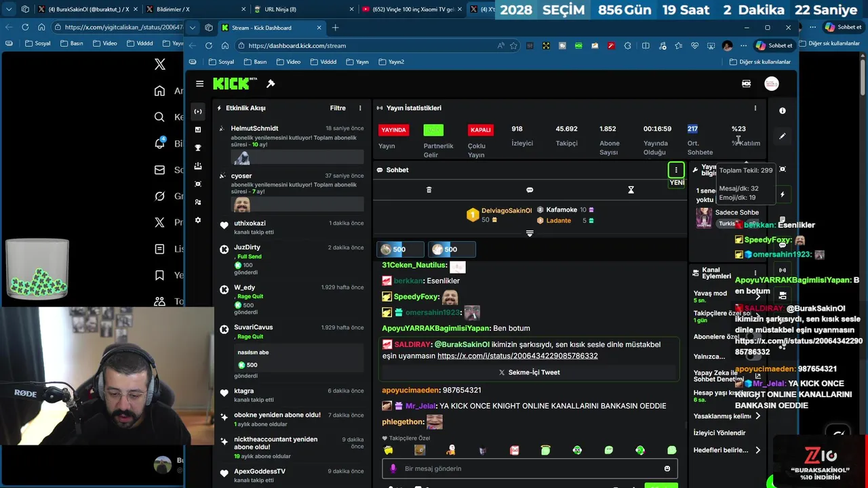Select the Stream - Kick Dashboard tab
Viewport: 868px width, 488px height.
coord(271,28)
